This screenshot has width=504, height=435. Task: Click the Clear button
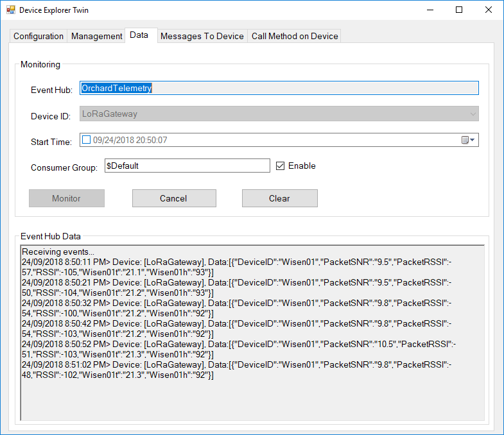click(x=279, y=198)
